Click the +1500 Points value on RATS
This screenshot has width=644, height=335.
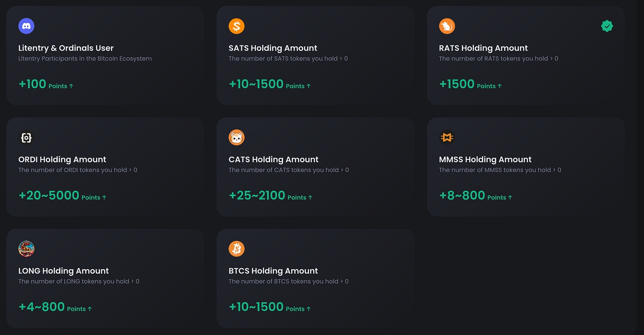click(470, 85)
